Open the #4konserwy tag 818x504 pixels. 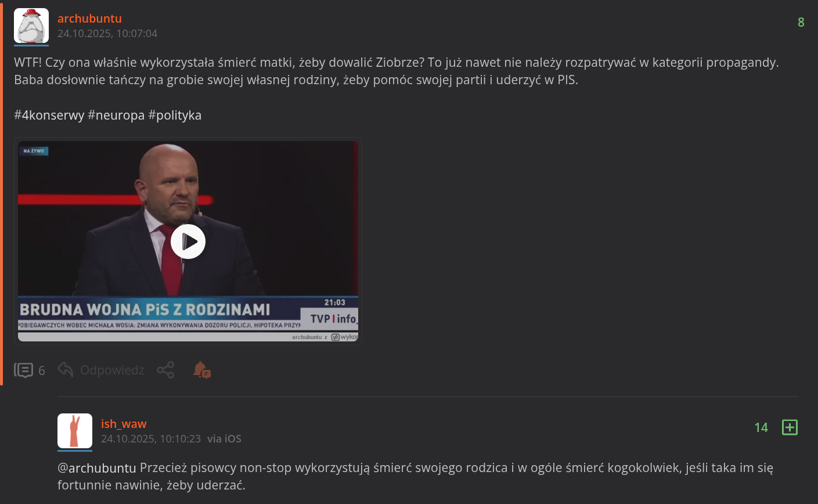tap(49, 115)
